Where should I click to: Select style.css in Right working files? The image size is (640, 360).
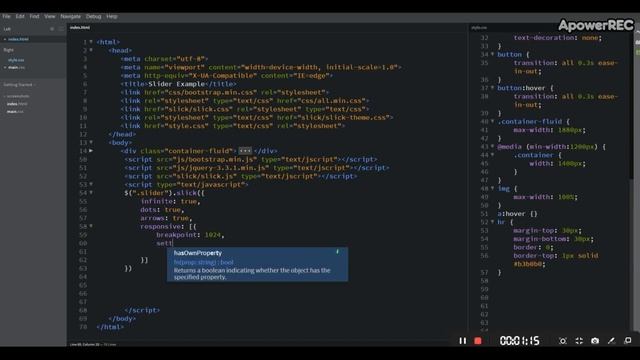pos(16,60)
